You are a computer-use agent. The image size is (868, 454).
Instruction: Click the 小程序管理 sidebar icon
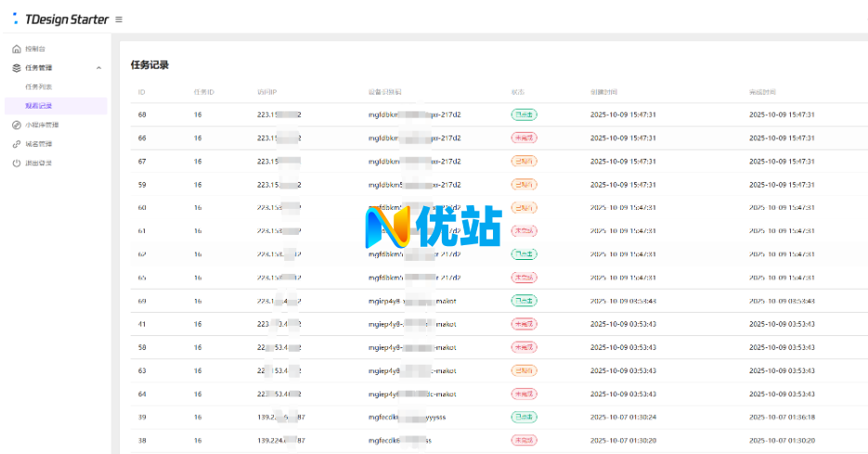(x=16, y=124)
